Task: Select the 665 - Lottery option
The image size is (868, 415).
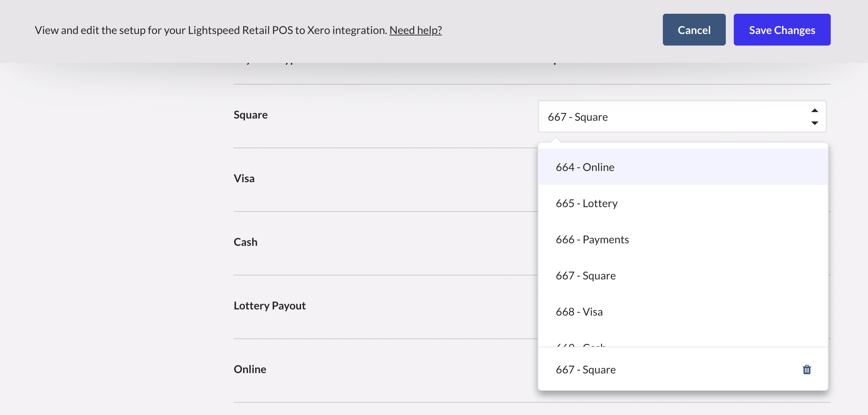Action: coord(587,203)
